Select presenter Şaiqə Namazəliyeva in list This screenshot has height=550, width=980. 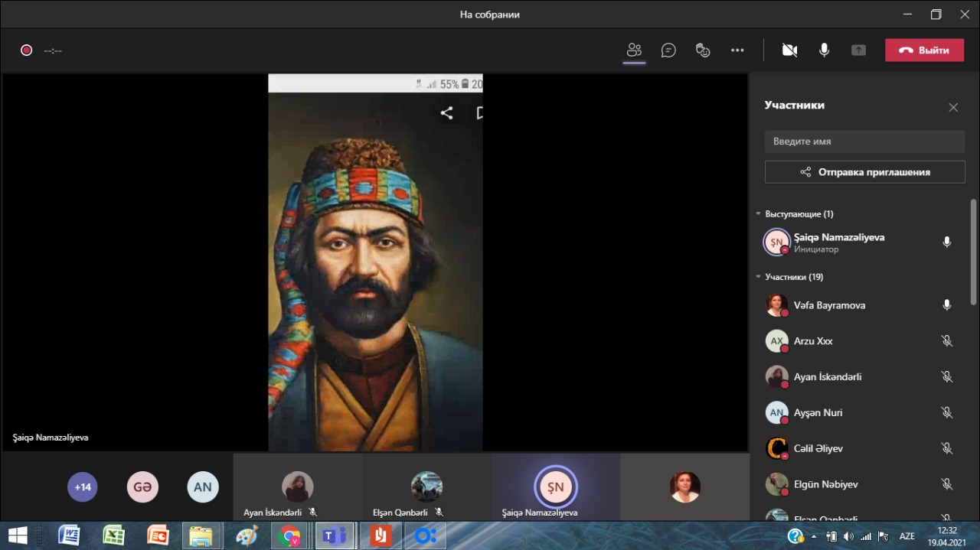tap(859, 242)
